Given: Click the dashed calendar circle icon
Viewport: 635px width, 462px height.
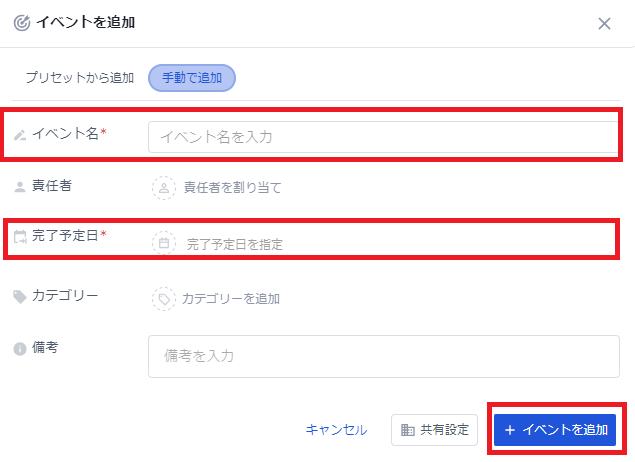Looking at the screenshot, I should [x=164, y=243].
